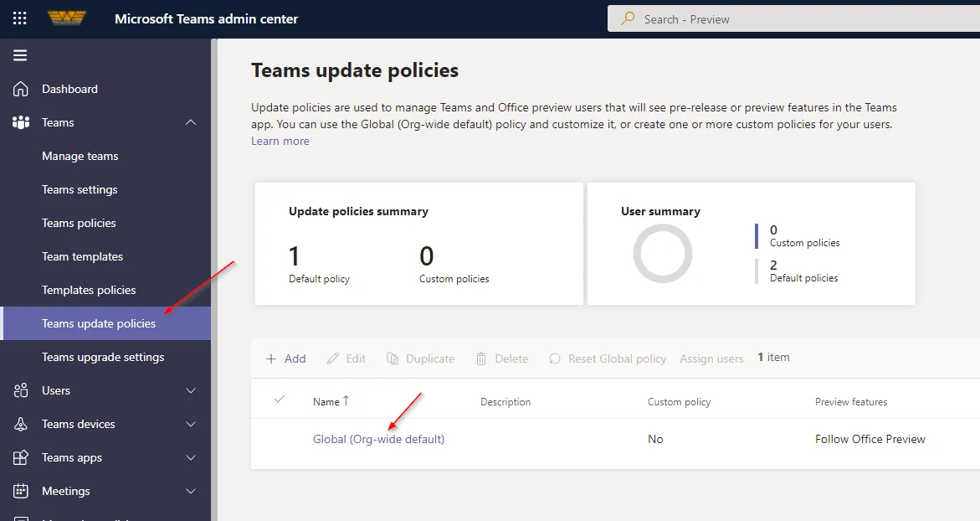Click Users label in the sidebar

(x=55, y=391)
